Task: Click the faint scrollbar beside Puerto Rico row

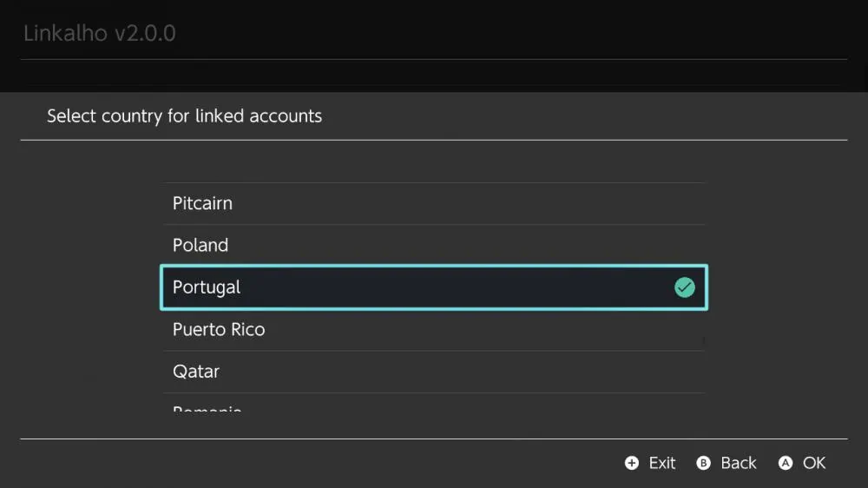Action: 704,340
